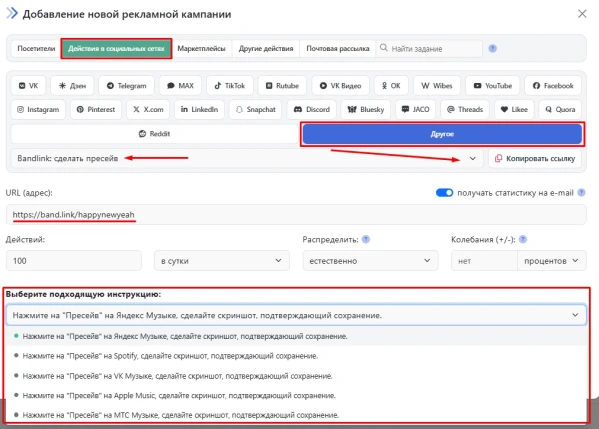Select the Яндекс Музыке presave instruction option
Image resolution: width=599 pixels, height=429 pixels.
pyautogui.click(x=296, y=336)
